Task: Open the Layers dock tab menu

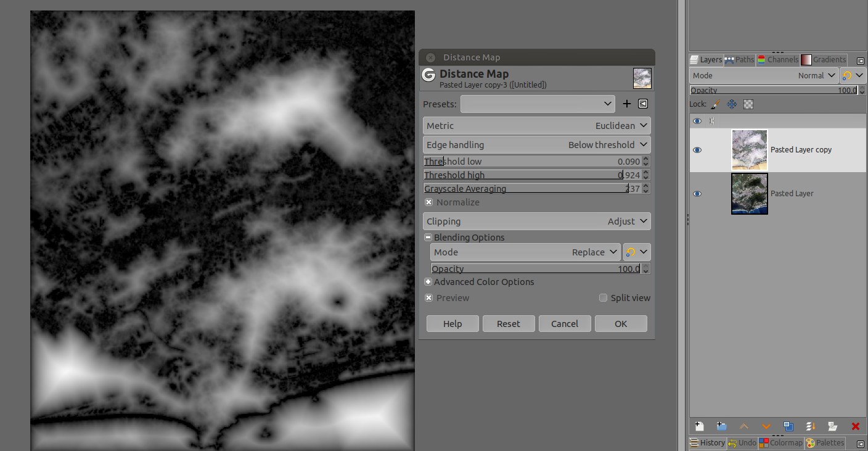Action: (860, 60)
